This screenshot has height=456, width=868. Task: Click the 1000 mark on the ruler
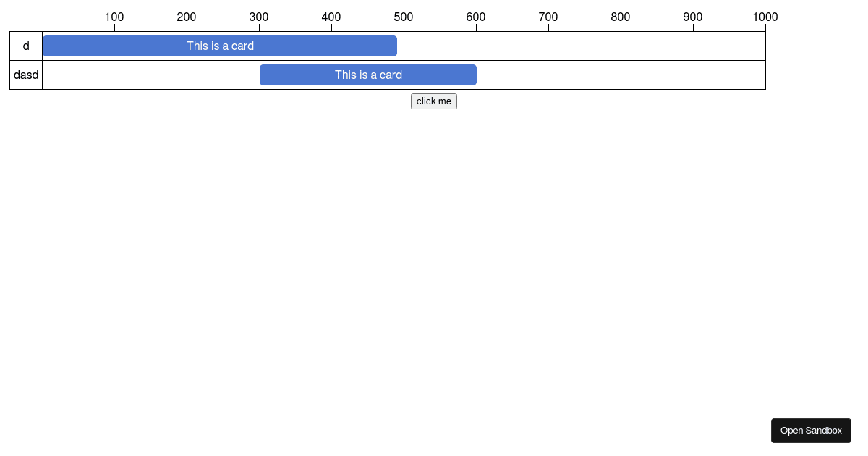coord(765,17)
